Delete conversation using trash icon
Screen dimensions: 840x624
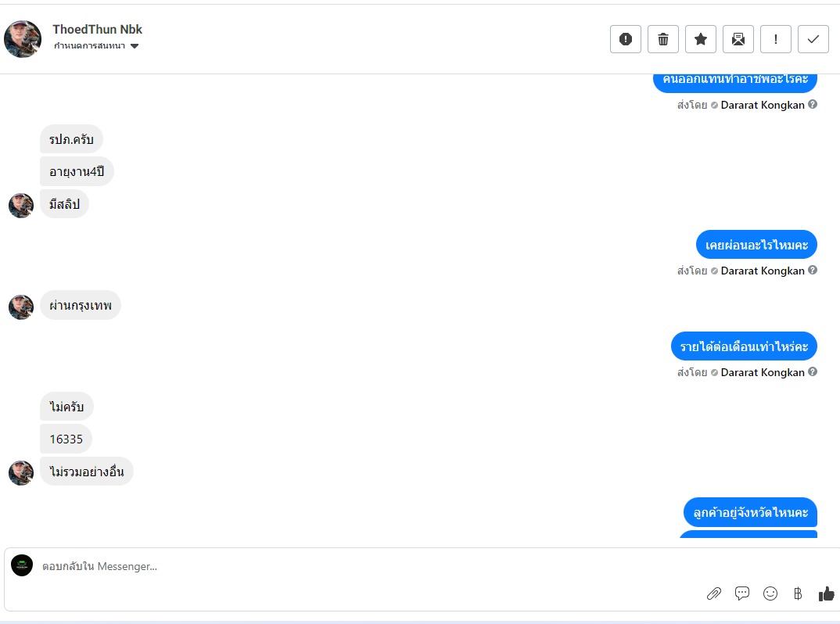click(663, 39)
